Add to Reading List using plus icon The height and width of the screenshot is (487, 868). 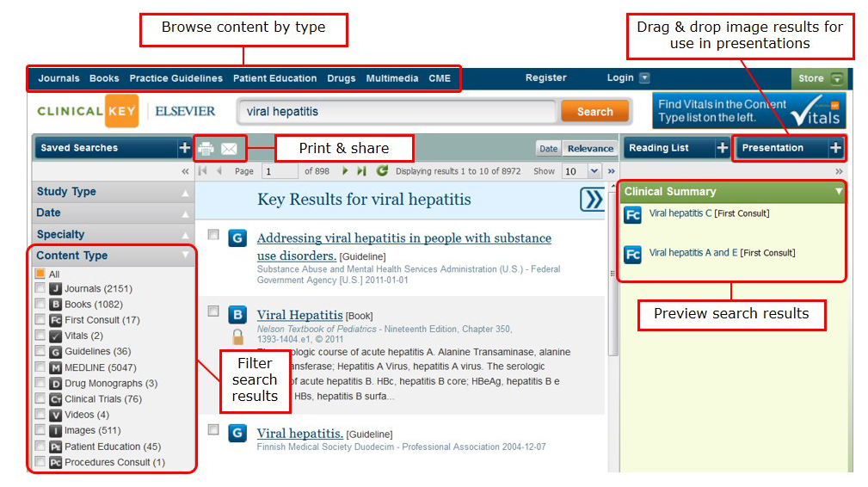tap(722, 148)
